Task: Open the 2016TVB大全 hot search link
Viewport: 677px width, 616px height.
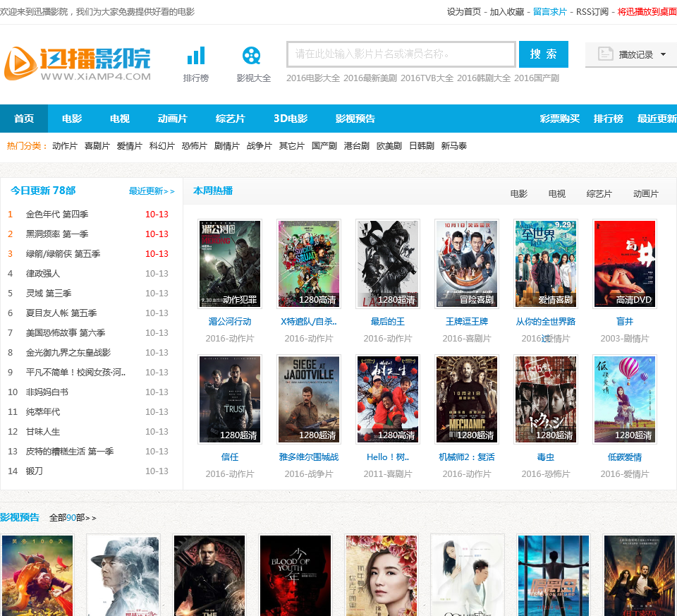Action: coord(427,78)
